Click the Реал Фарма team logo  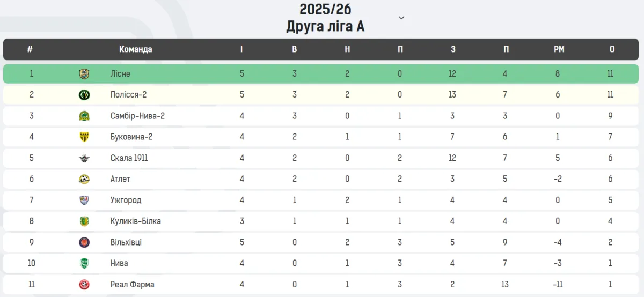pos(84,284)
